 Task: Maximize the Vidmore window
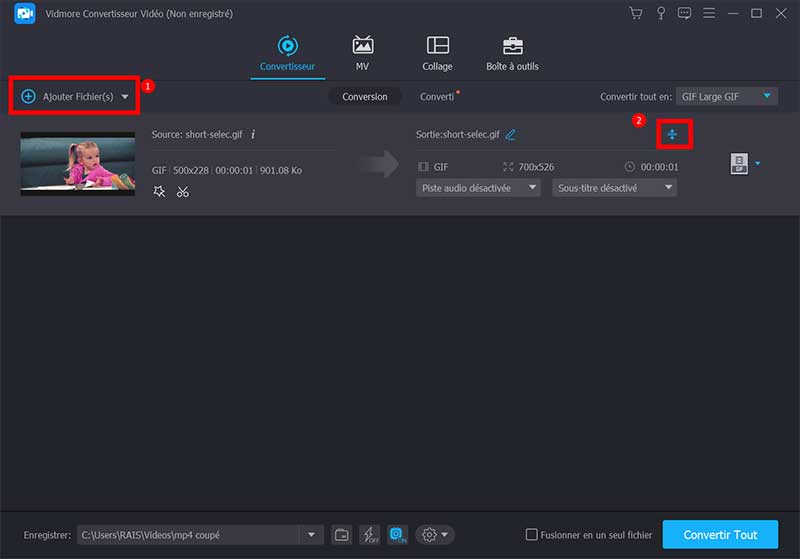pyautogui.click(x=757, y=13)
